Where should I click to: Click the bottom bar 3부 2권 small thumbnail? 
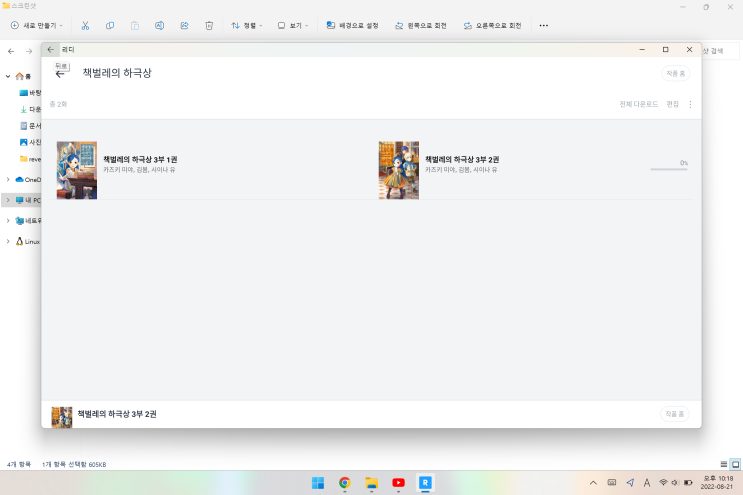pyautogui.click(x=62, y=417)
